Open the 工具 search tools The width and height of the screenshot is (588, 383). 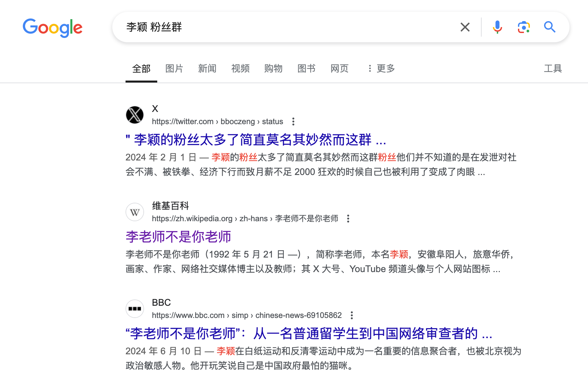[553, 69]
